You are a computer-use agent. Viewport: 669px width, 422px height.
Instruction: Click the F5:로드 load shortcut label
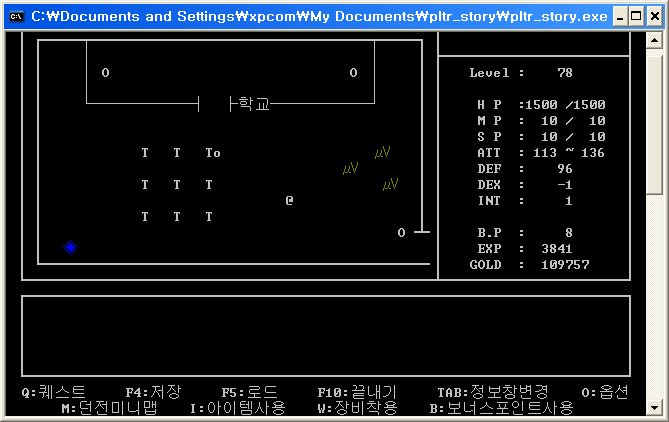pos(250,392)
